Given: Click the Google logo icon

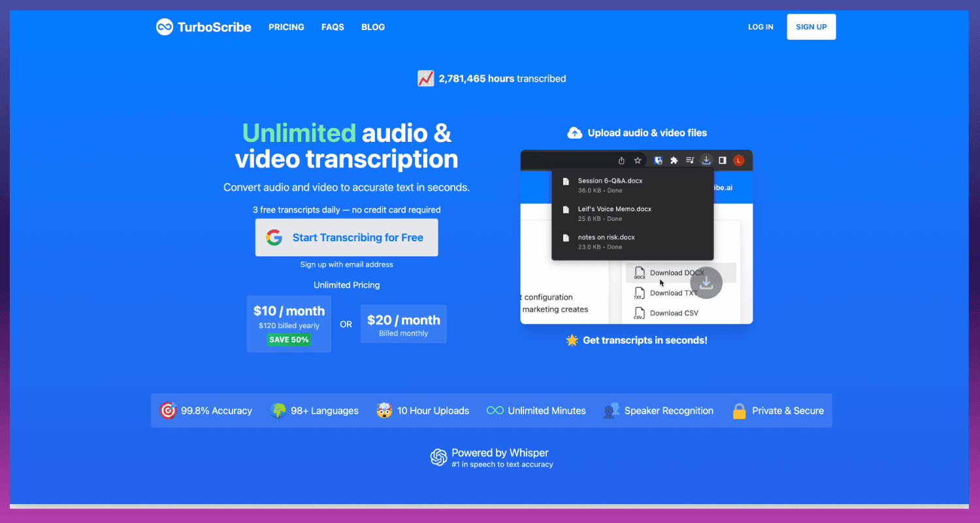Looking at the screenshot, I should (274, 237).
